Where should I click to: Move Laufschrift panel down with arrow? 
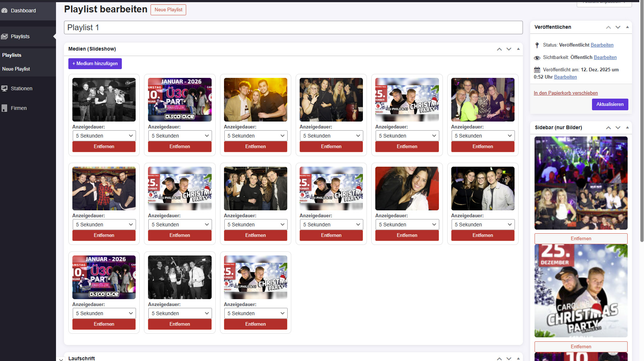509,359
